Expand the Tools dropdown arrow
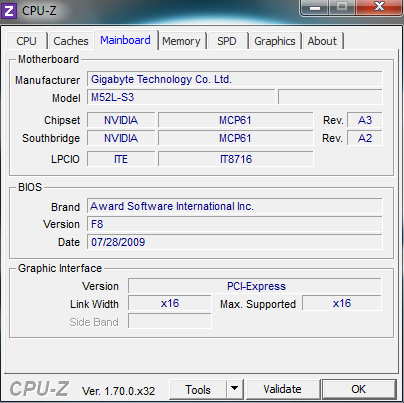404x403 pixels. click(x=235, y=389)
